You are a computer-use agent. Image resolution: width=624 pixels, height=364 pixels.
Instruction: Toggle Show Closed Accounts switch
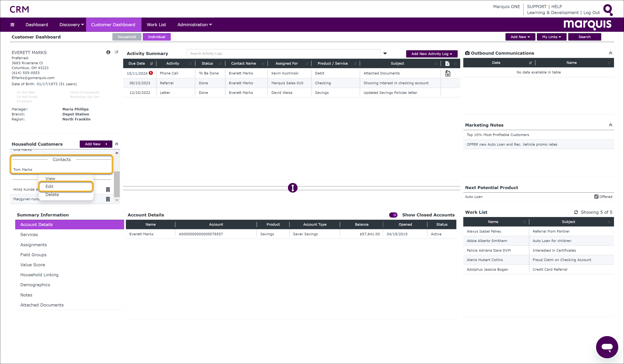point(393,215)
